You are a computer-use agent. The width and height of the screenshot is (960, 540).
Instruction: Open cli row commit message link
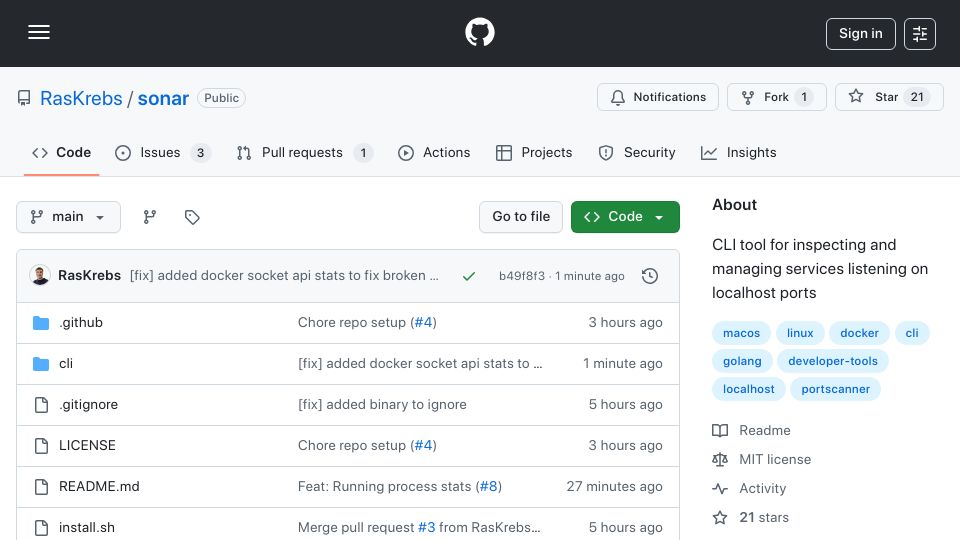[420, 364]
